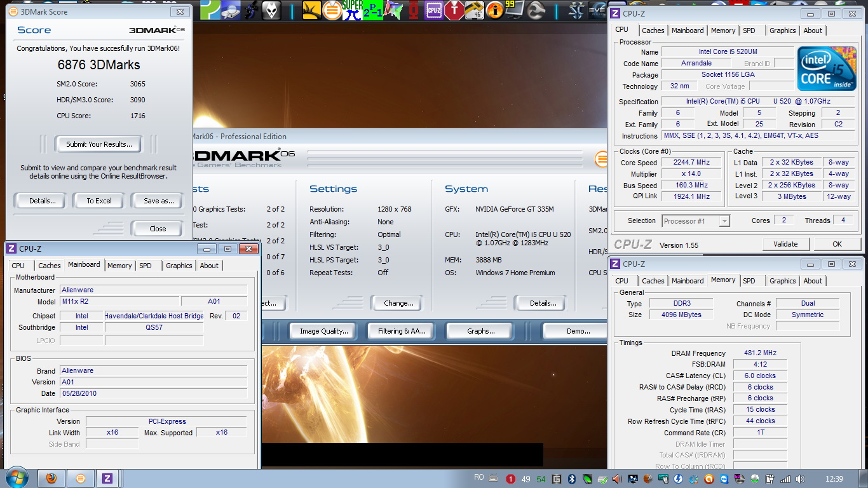Click Submit Your Results button
Viewport: 868px width, 488px height.
pyautogui.click(x=99, y=144)
